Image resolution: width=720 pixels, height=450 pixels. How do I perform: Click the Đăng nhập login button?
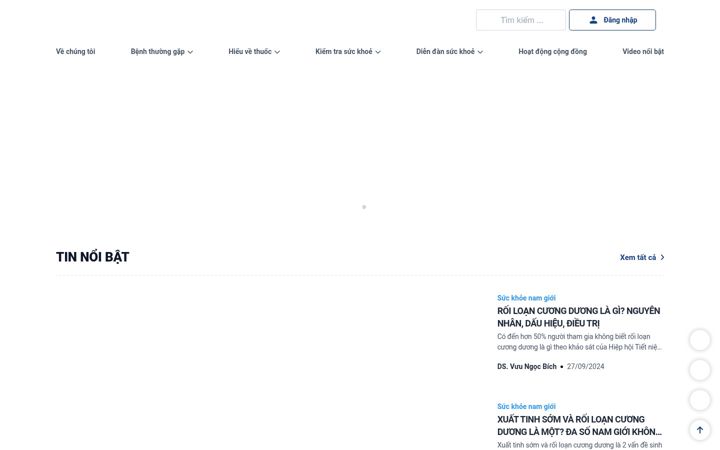[612, 20]
